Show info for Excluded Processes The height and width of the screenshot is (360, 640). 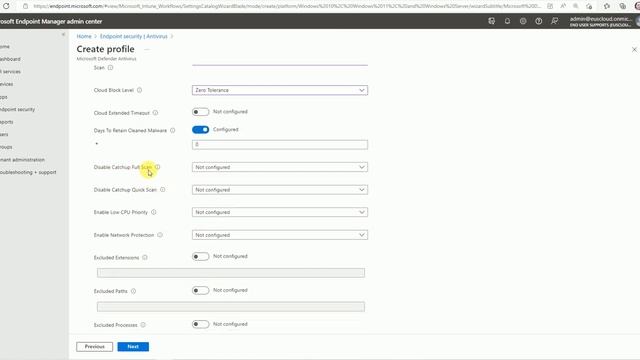point(143,325)
